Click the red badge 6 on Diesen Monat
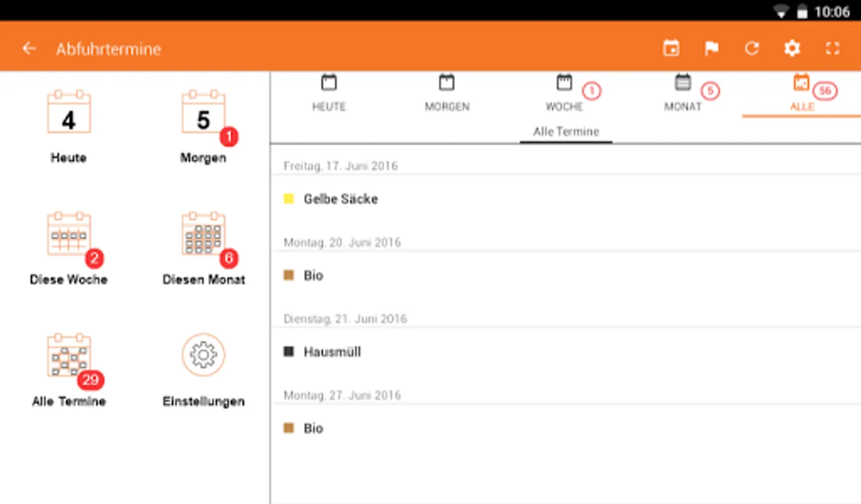This screenshot has height=504, width=861. [229, 258]
